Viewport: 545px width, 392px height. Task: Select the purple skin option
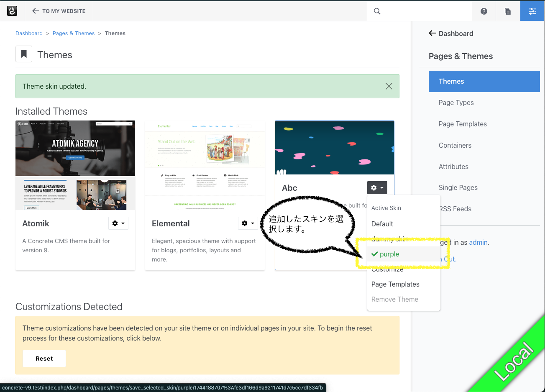point(404,254)
